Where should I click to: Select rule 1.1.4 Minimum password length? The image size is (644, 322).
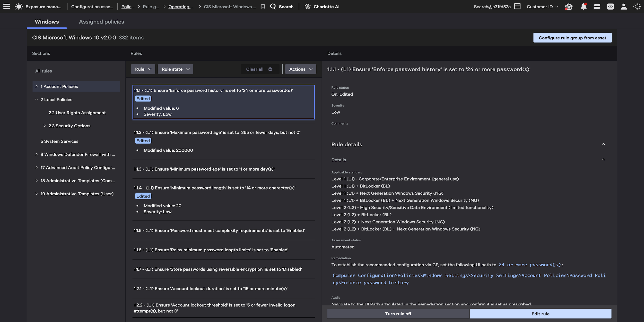(x=224, y=200)
